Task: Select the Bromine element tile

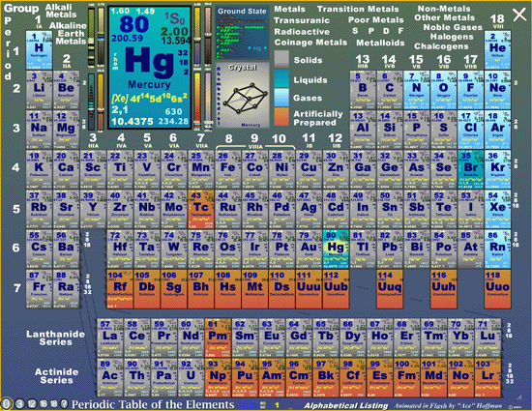Action: point(470,169)
